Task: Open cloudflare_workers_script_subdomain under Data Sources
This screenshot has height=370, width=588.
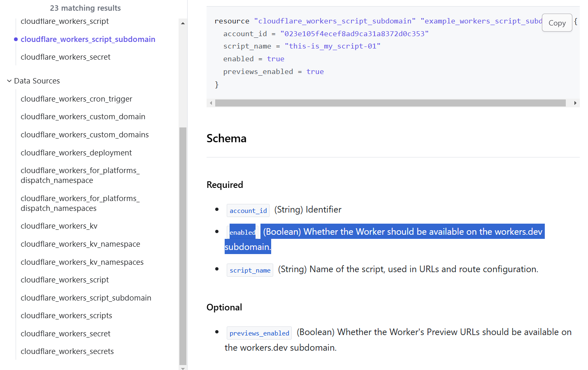Action: (x=86, y=298)
